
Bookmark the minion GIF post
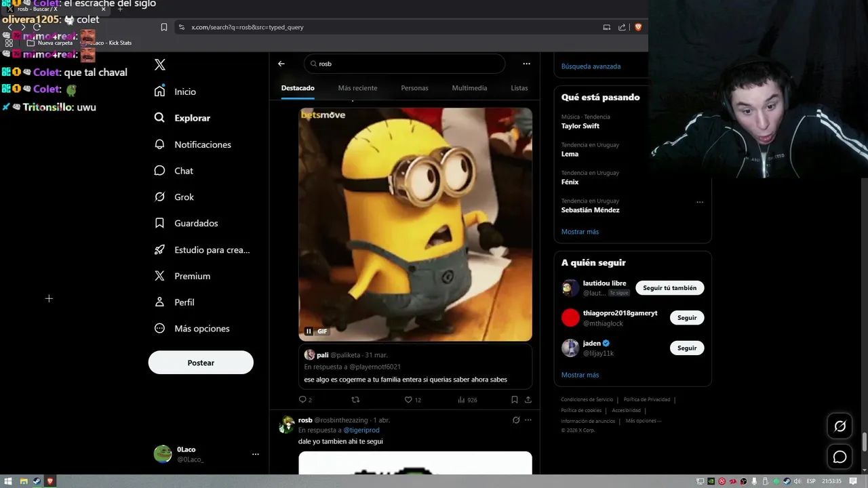515,400
